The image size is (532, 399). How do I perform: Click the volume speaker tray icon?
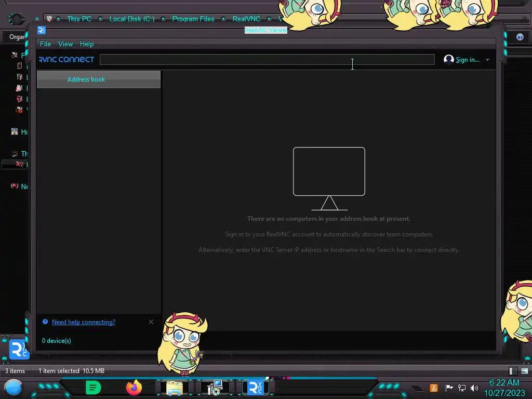(474, 388)
